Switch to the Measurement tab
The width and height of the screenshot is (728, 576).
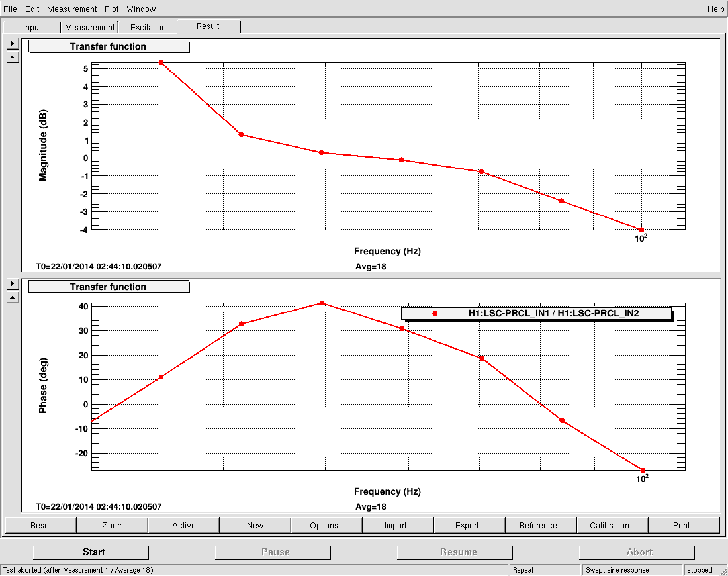(x=89, y=27)
